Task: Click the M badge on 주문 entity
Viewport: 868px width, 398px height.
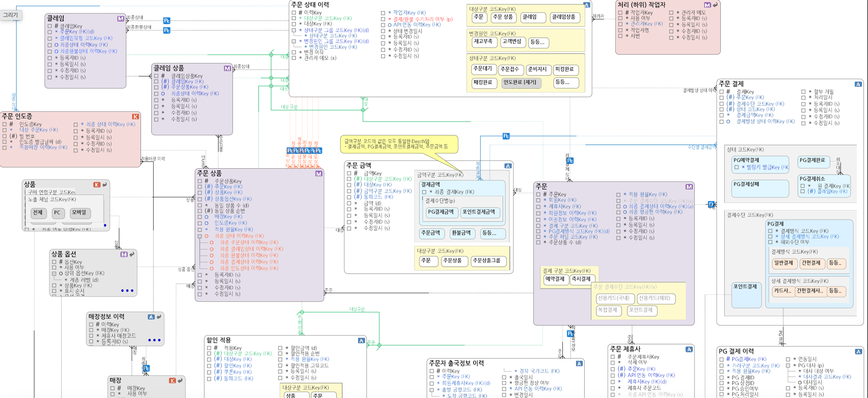Action: (689, 187)
